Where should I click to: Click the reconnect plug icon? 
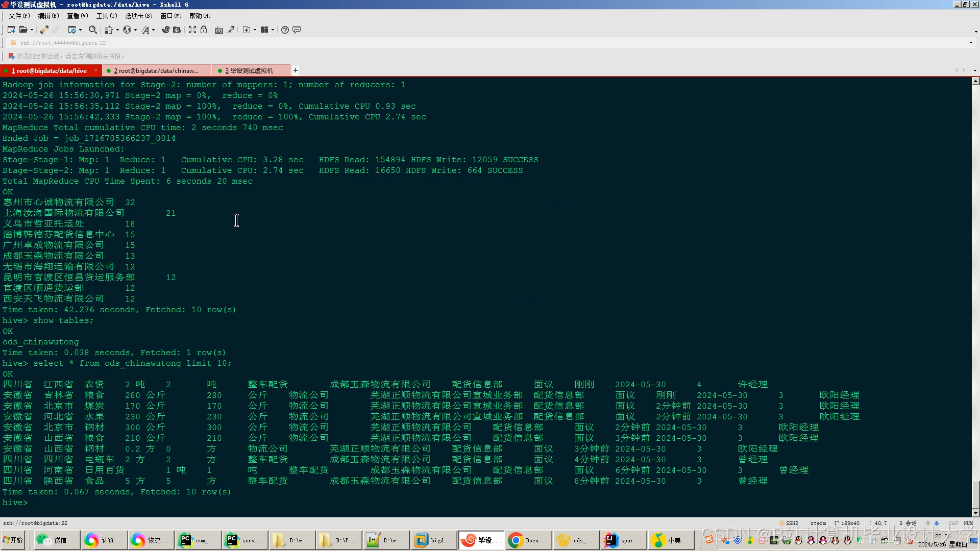click(x=44, y=30)
